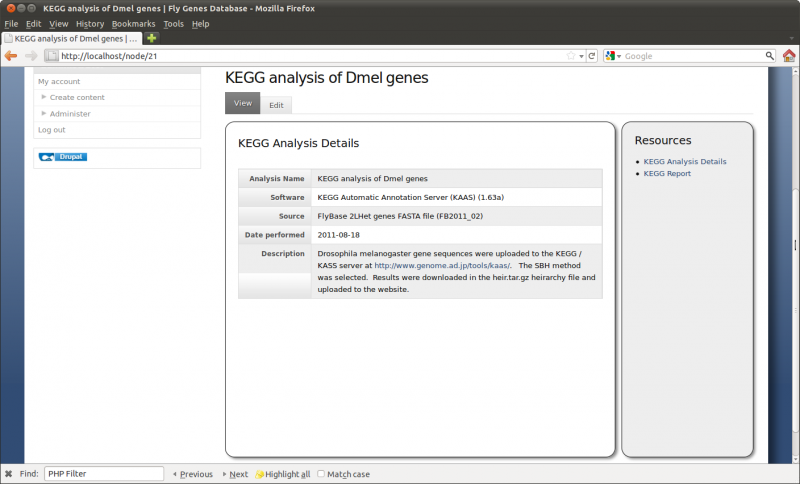
Task: Click the 'Source' row label
Action: (x=291, y=216)
